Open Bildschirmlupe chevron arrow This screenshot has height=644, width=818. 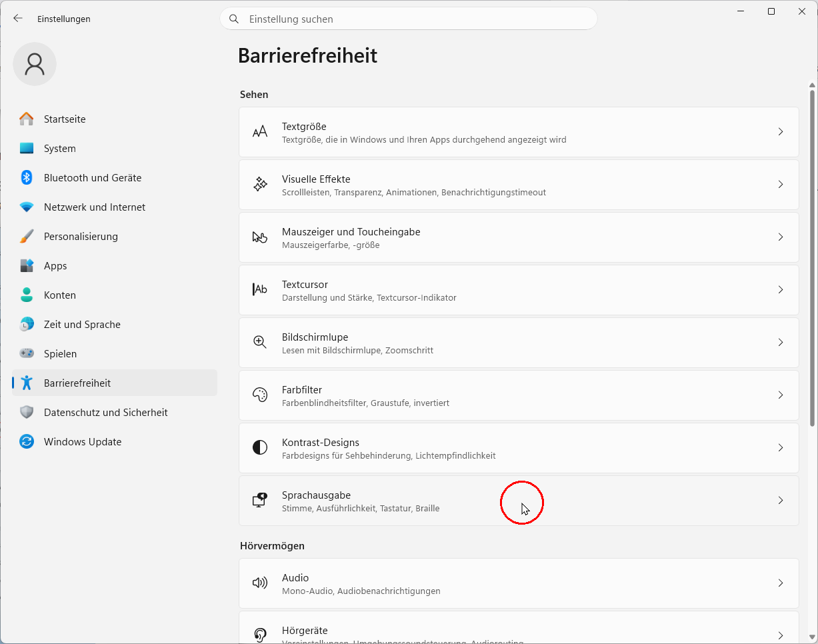point(781,343)
